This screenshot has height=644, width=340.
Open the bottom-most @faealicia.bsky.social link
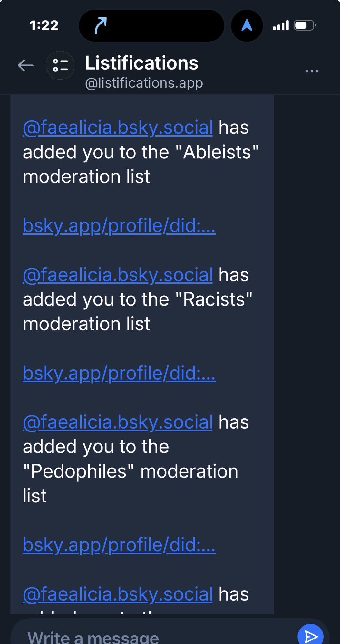(118, 594)
